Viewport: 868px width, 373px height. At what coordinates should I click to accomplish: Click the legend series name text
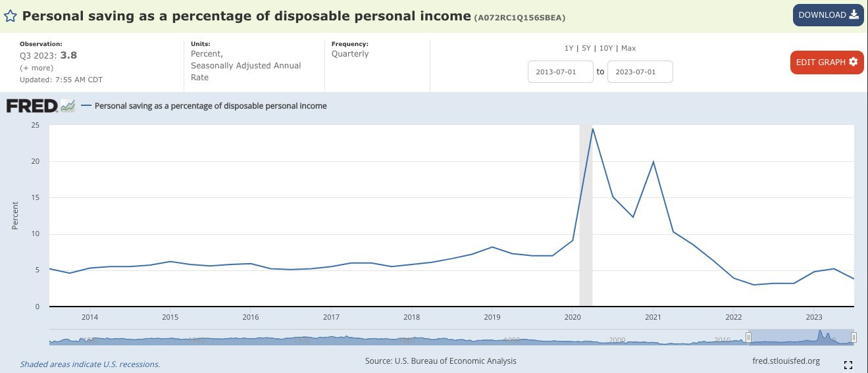211,105
